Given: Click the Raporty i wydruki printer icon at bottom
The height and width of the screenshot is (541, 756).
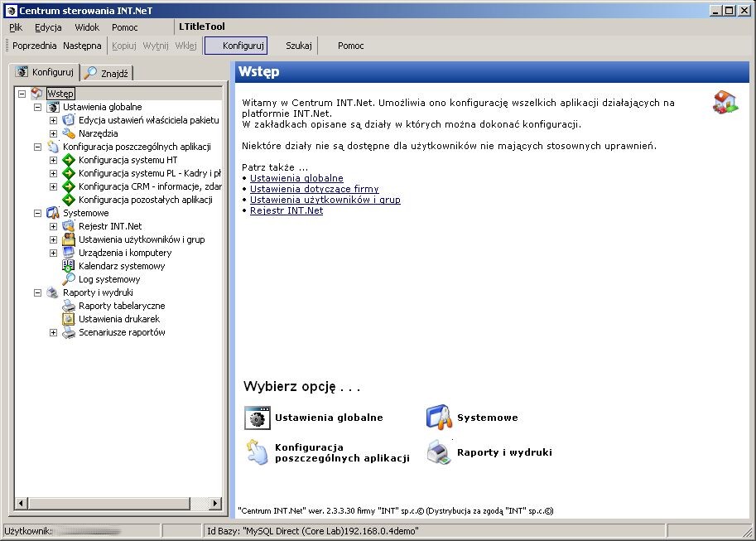Looking at the screenshot, I should point(439,452).
